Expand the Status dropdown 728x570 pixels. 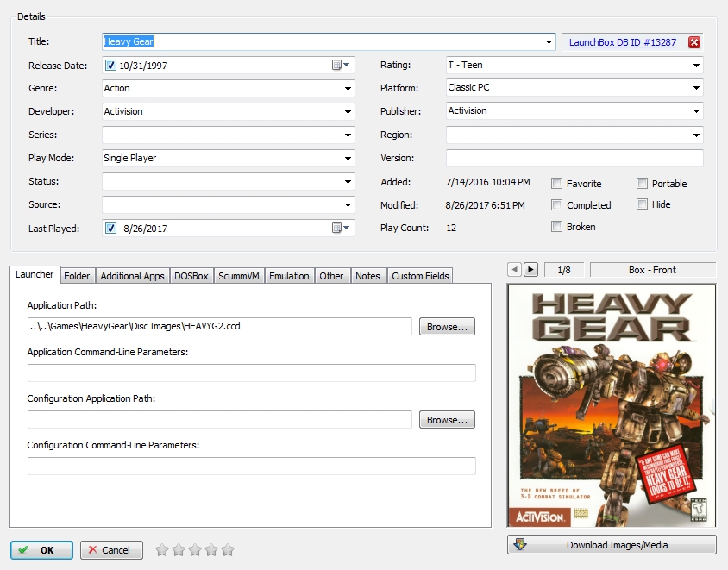pos(348,181)
